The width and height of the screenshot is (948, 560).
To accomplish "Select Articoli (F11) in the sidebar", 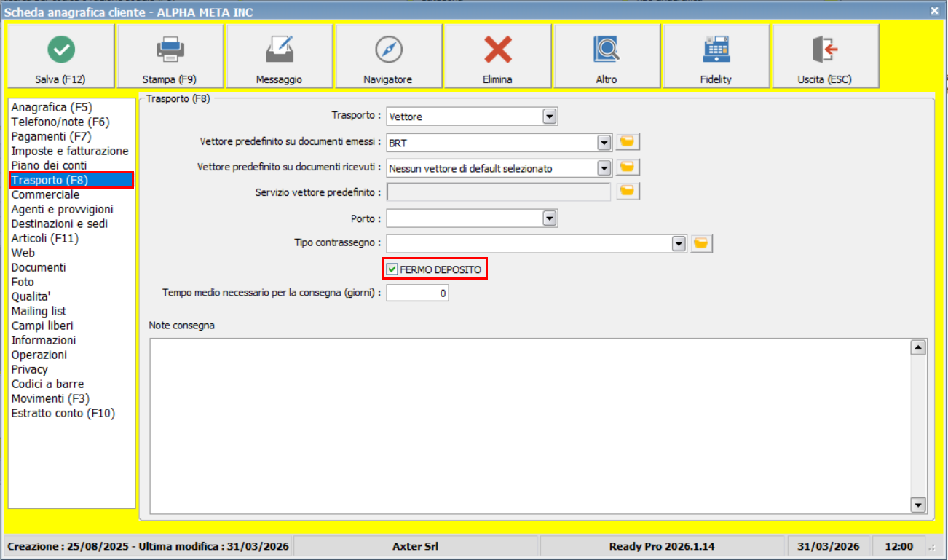I will (71, 238).
